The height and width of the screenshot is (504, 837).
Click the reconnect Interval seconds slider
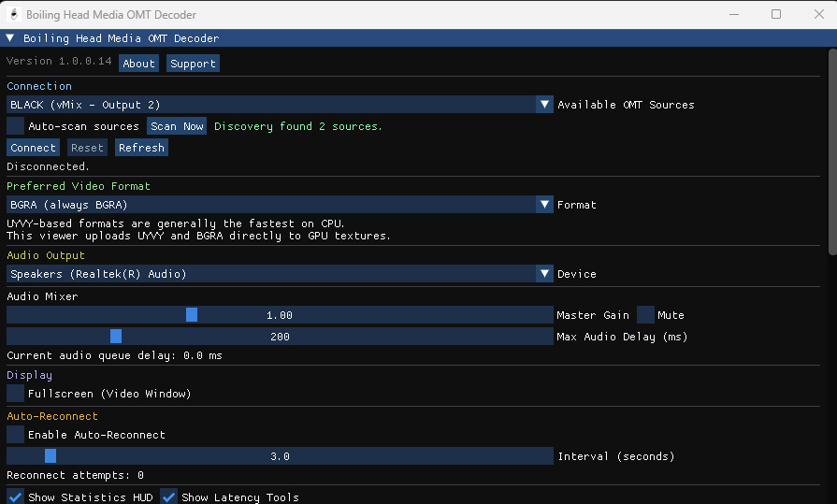pyautogui.click(x=280, y=456)
